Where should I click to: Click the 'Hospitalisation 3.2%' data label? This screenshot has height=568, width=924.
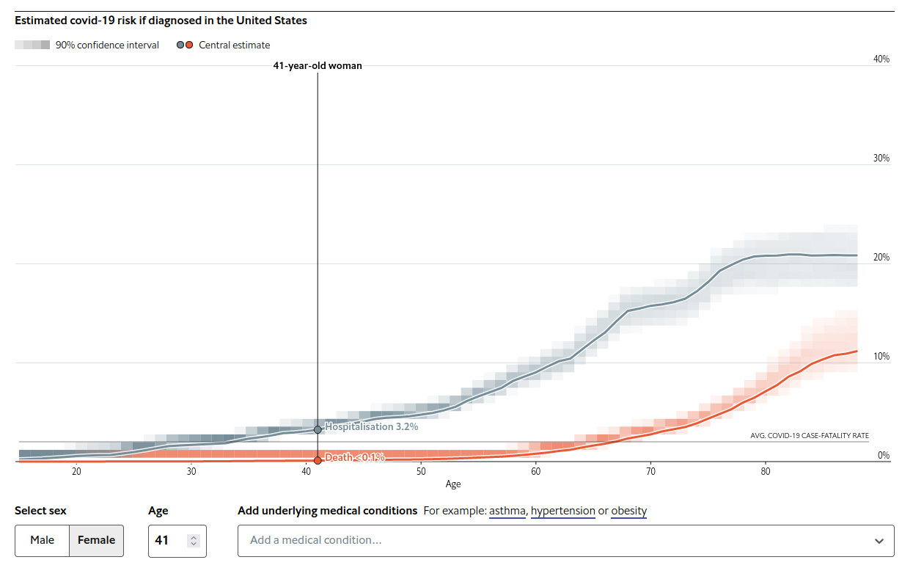pos(372,426)
